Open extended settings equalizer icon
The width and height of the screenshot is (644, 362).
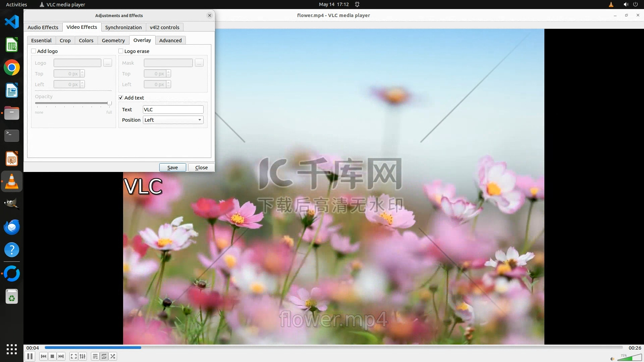[83, 356]
